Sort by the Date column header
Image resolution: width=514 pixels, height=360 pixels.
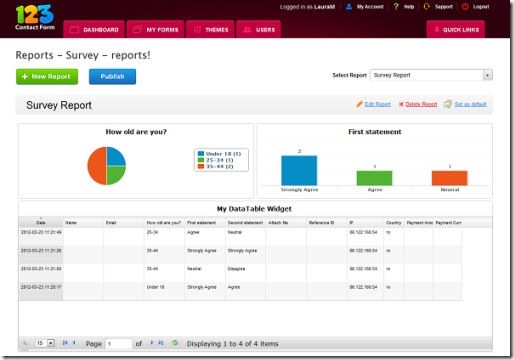tap(41, 222)
